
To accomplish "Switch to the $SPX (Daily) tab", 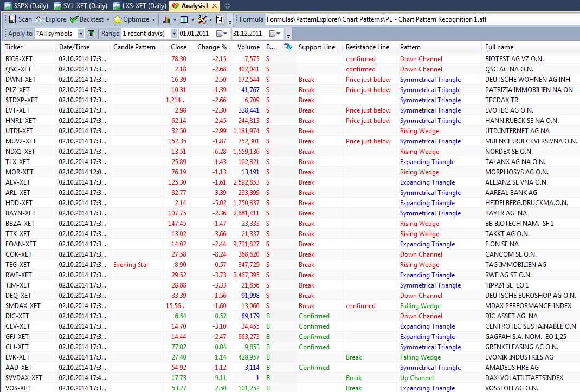I will (x=26, y=6).
